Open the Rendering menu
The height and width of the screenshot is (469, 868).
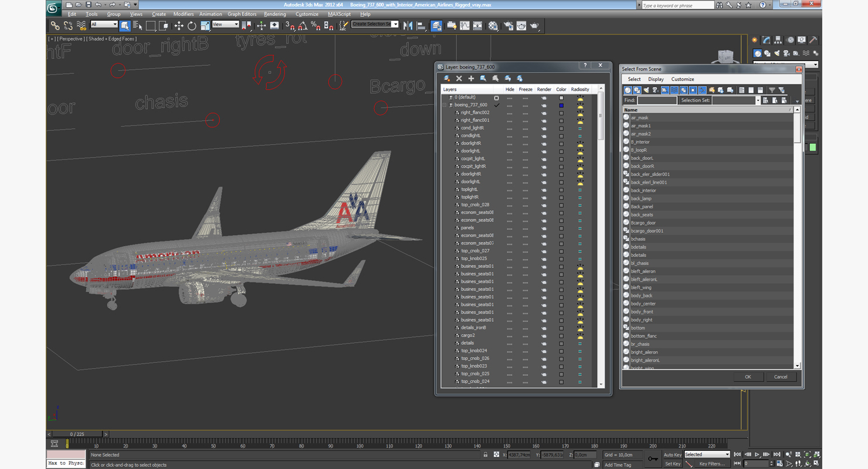[x=274, y=14]
